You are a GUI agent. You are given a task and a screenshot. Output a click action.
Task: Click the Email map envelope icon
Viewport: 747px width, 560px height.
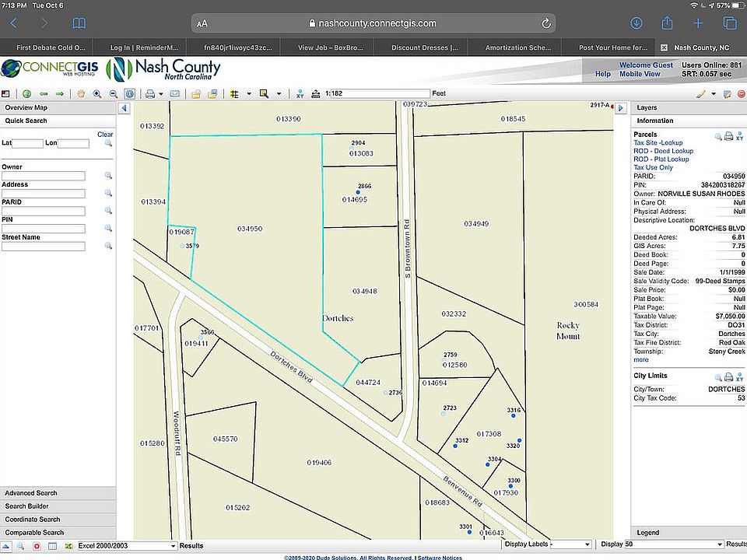(x=175, y=94)
